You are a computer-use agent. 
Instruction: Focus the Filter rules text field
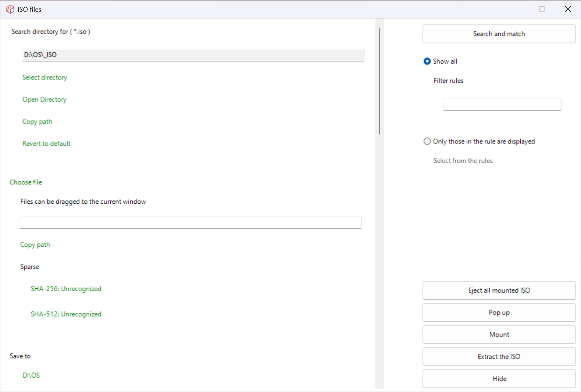[502, 104]
